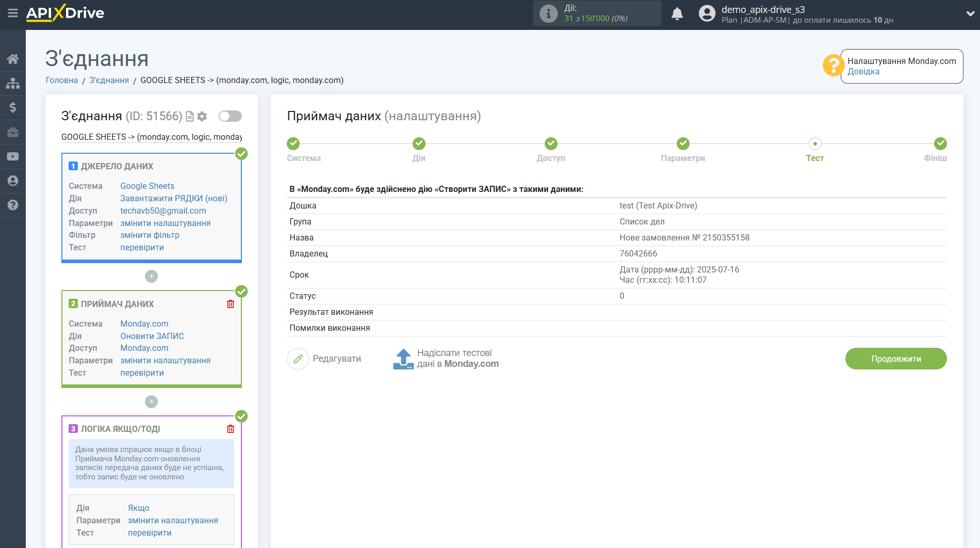Open Monday.com access link in receiver
This screenshot has width=980, height=548.
144,348
